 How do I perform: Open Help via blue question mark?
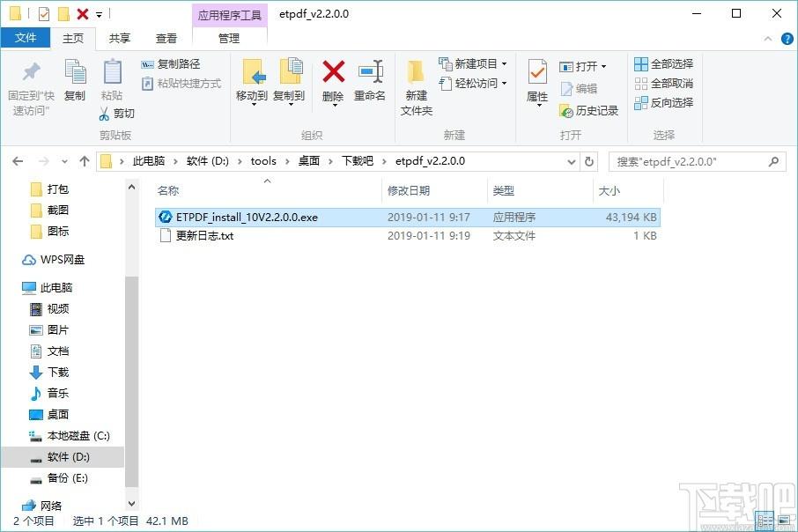(787, 39)
